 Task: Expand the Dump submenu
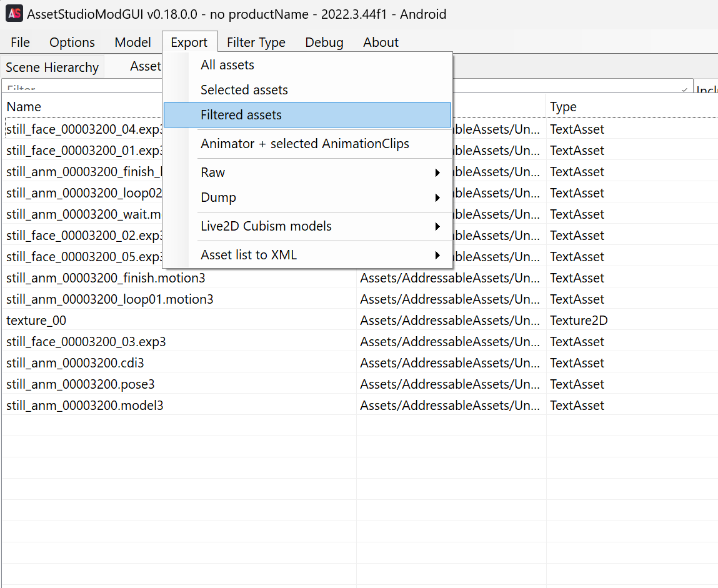[x=307, y=197]
